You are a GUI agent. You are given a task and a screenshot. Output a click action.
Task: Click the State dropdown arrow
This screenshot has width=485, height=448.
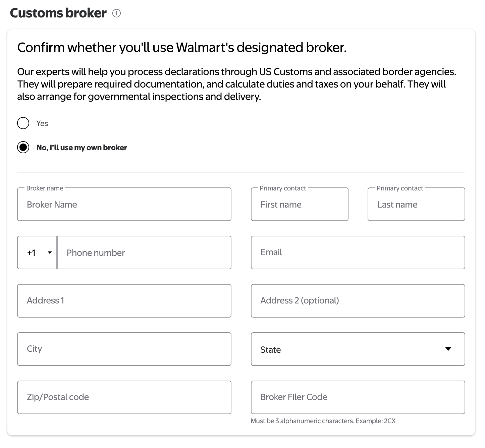tap(448, 349)
